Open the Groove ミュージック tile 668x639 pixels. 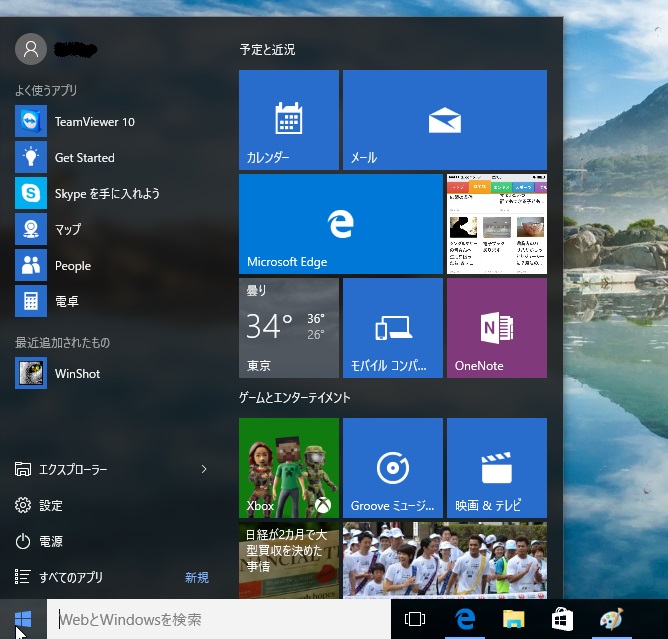tap(393, 468)
